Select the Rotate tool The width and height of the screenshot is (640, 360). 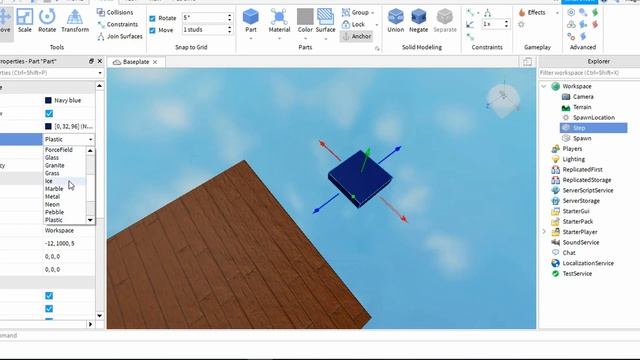click(x=47, y=20)
